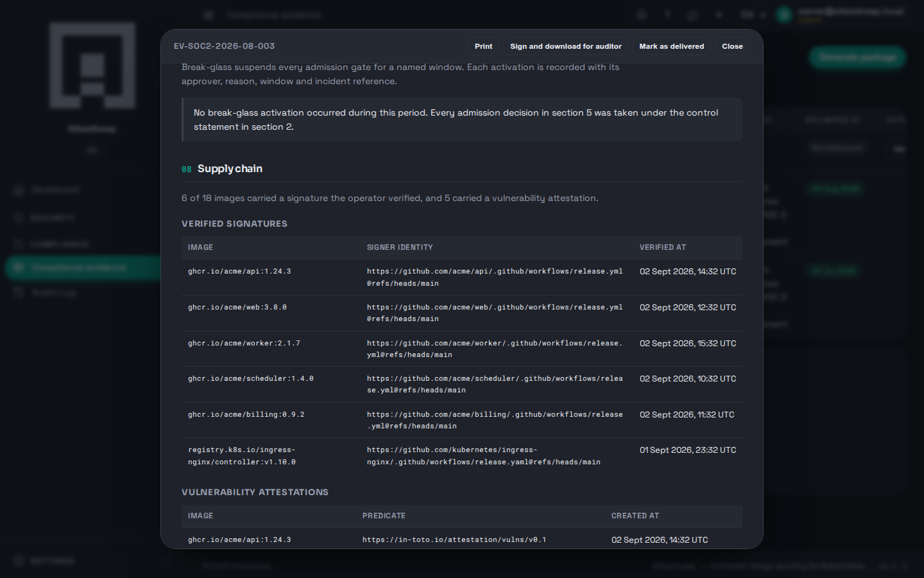Screen dimensions: 924x578
Task: Select the ghcr.io/acme/worker:2.1.7 image cell
Action: click(x=244, y=344)
